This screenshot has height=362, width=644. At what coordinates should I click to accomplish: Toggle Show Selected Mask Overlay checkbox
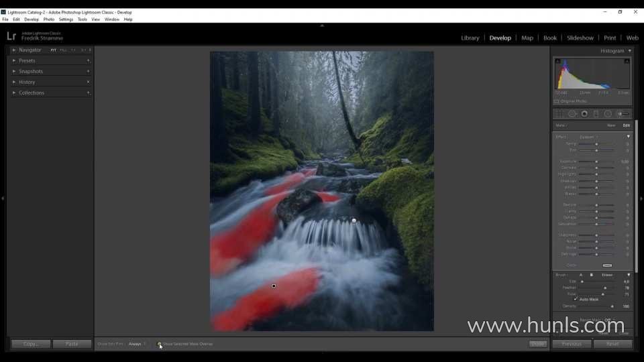pos(160,344)
